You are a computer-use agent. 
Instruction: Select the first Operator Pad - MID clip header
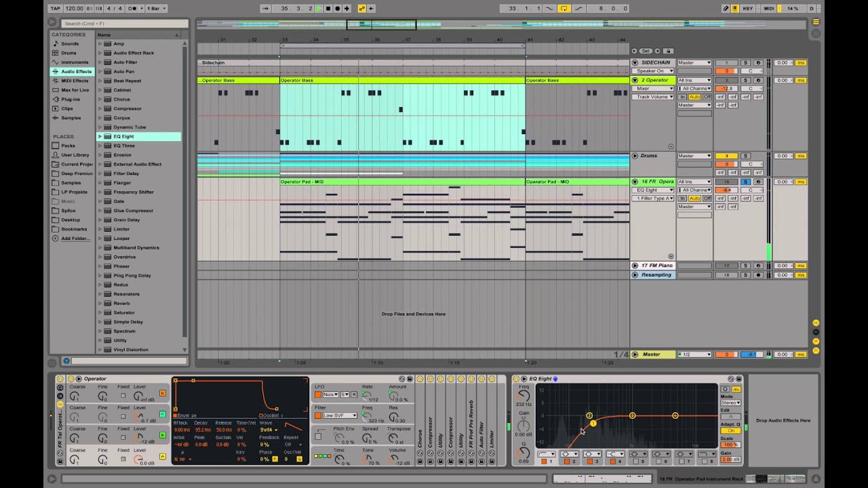click(x=403, y=182)
